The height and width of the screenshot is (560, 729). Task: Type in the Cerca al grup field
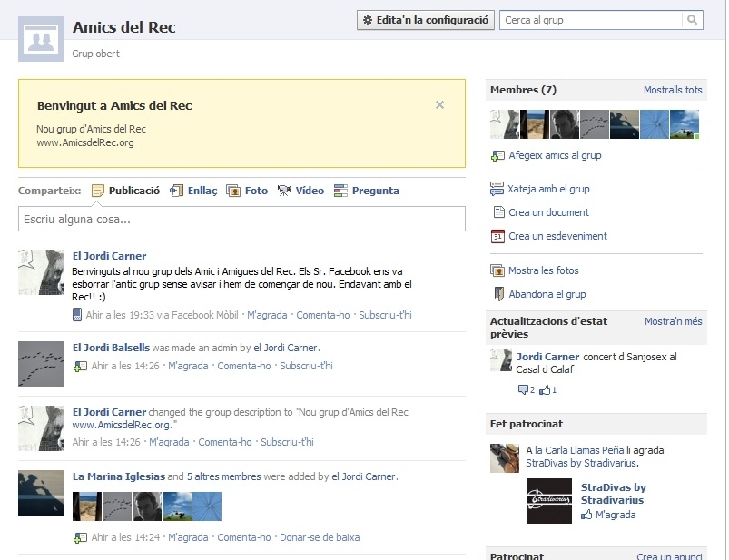(x=591, y=19)
